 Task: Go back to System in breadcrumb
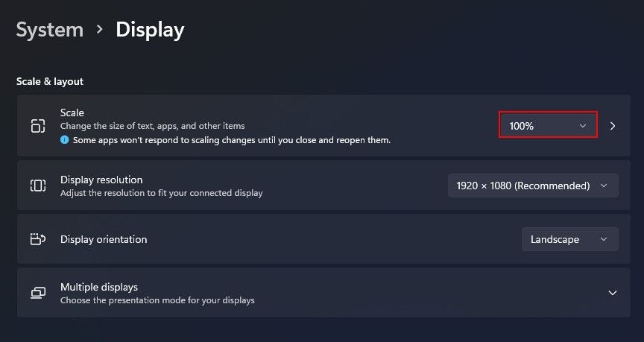(x=50, y=30)
